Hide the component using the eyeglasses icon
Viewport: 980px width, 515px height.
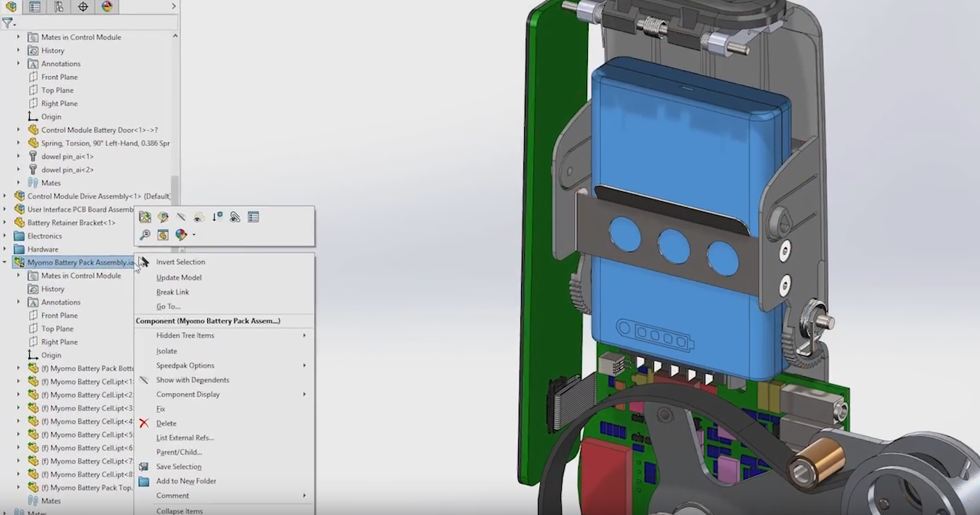point(197,217)
